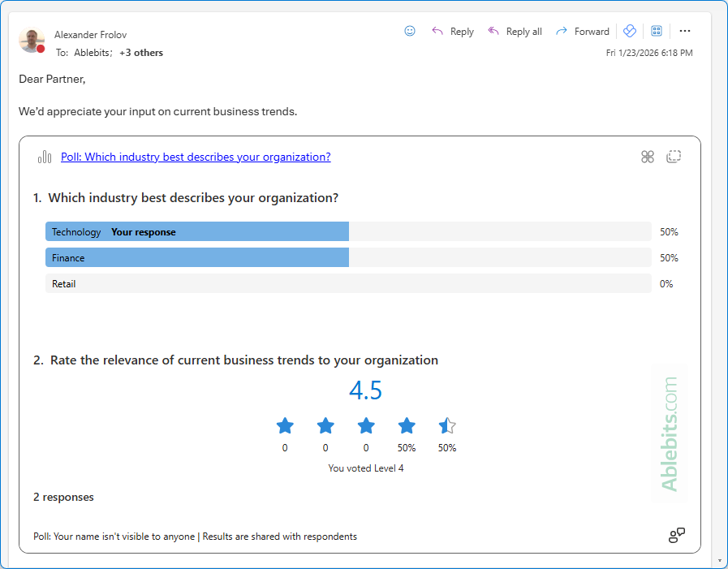Open the blue apps grid icon in the toolbar
Image resolution: width=728 pixels, height=569 pixels.
click(656, 30)
